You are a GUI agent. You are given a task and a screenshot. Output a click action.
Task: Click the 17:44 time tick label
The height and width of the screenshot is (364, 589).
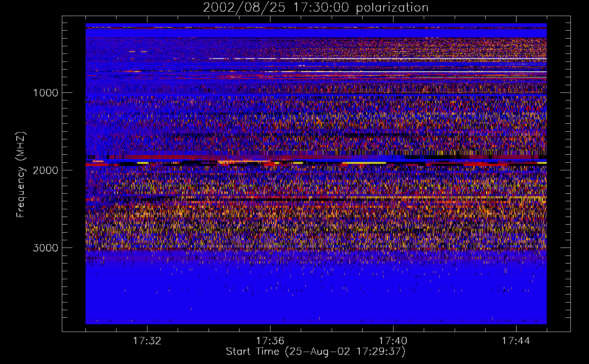(x=516, y=341)
